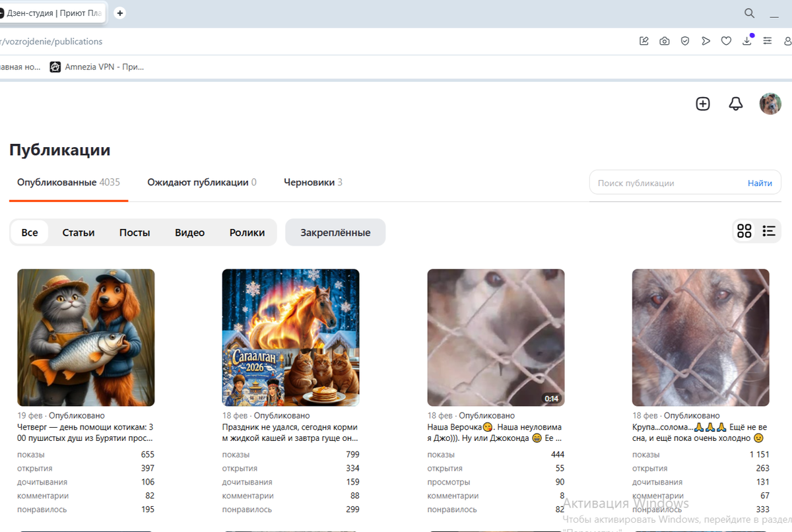Image resolution: width=792 pixels, height=532 pixels.
Task: Click the показы value 655
Action: point(147,454)
